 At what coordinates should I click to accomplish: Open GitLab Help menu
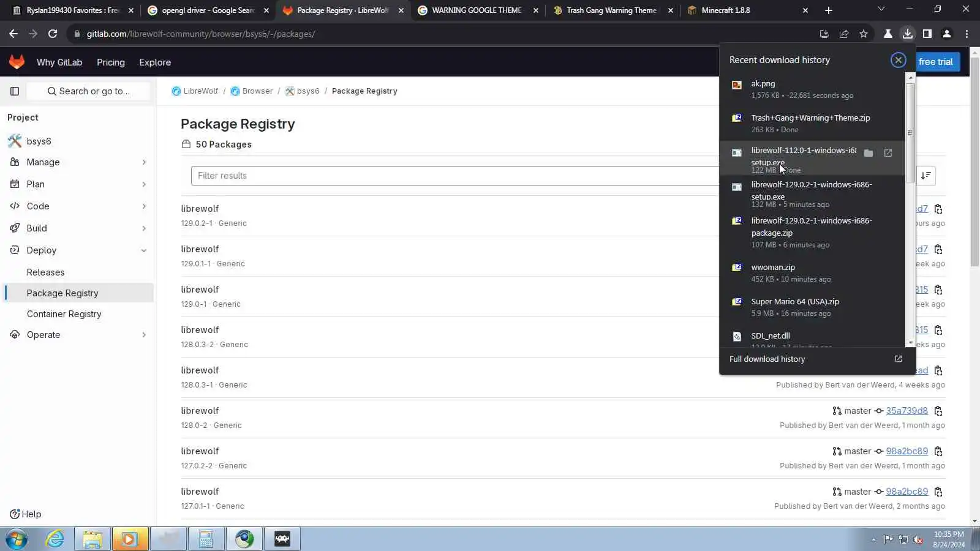(x=26, y=514)
